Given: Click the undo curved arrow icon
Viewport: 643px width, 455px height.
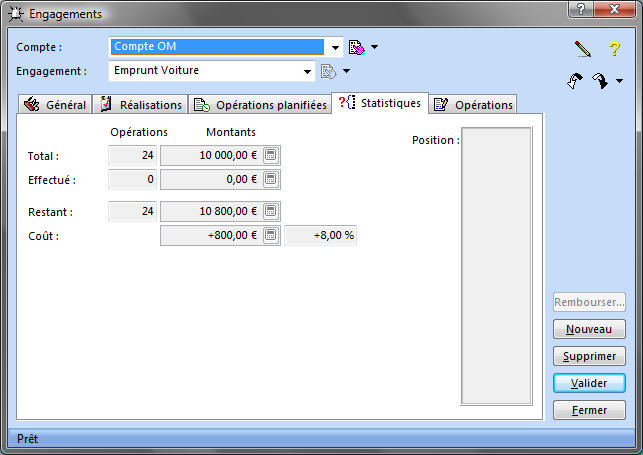Looking at the screenshot, I should pyautogui.click(x=574, y=82).
